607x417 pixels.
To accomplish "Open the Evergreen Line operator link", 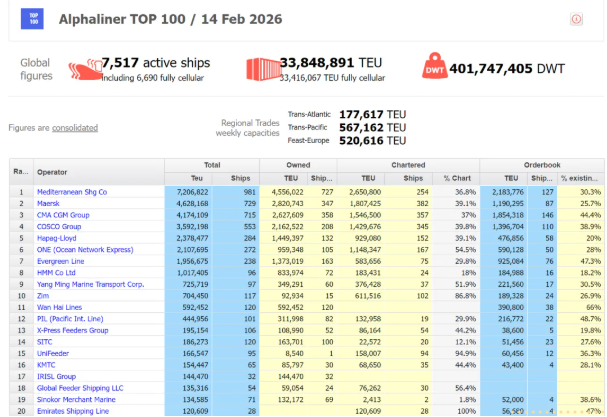I will [x=62, y=263].
